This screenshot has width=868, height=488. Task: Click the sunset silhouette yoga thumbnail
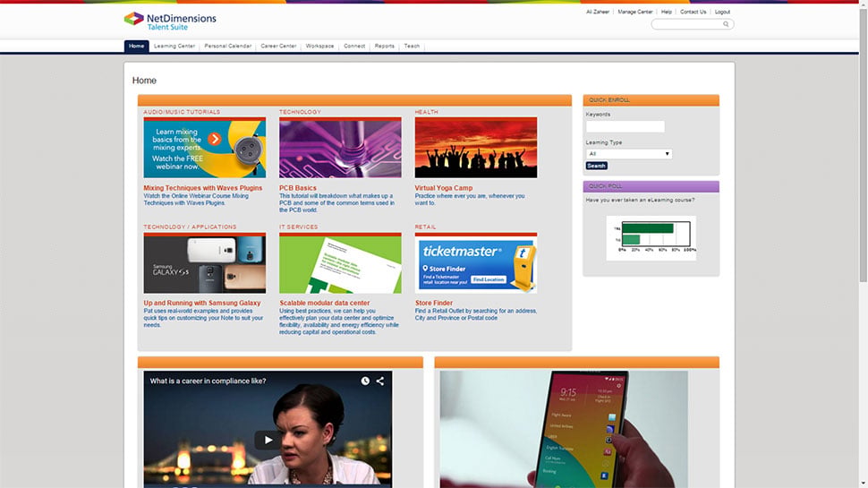pyautogui.click(x=476, y=148)
